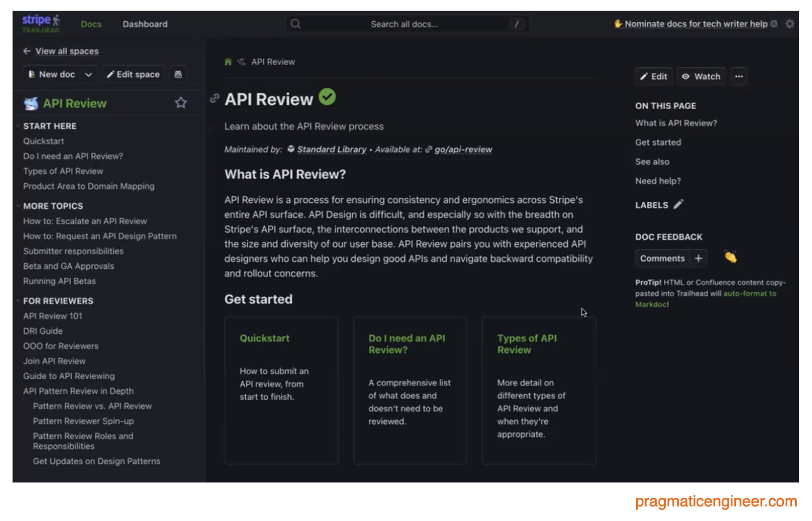Open the more options ellipsis menu

(739, 76)
